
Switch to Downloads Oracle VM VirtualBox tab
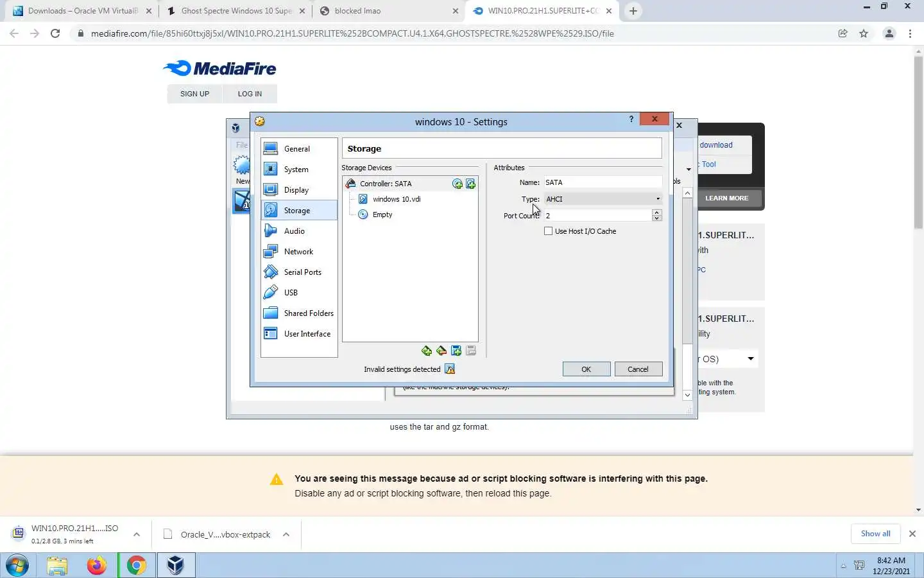point(83,11)
